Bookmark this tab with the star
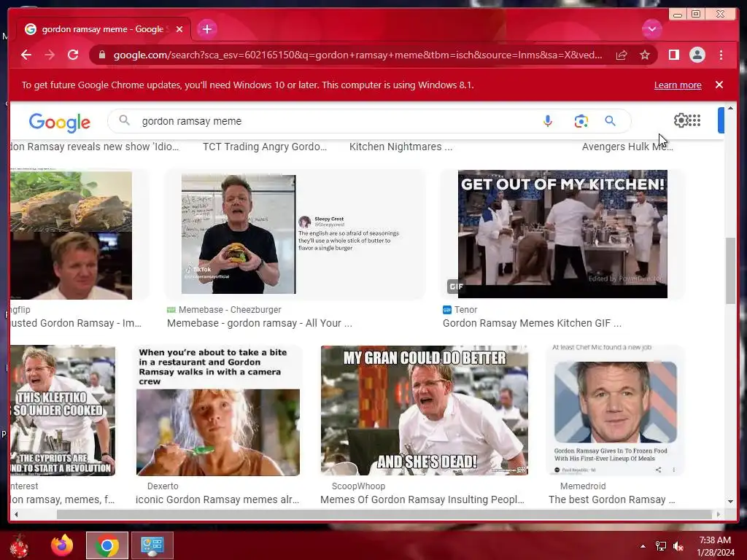This screenshot has width=747, height=560. click(x=645, y=55)
